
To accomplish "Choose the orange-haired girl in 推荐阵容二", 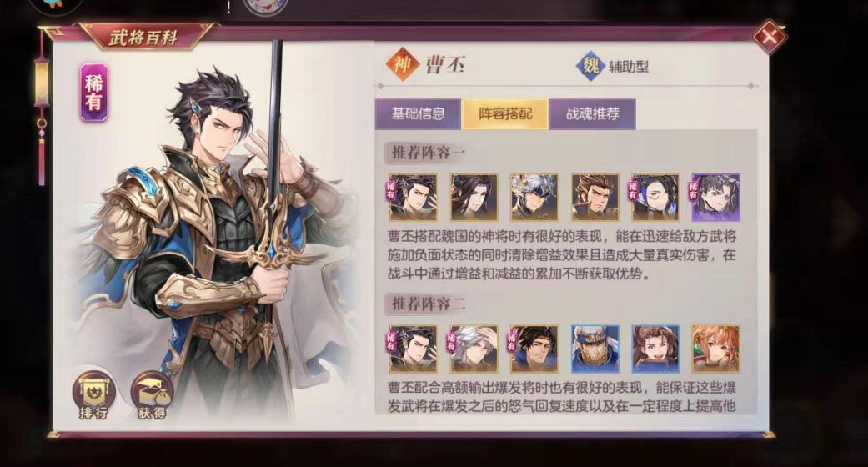I will (715, 349).
